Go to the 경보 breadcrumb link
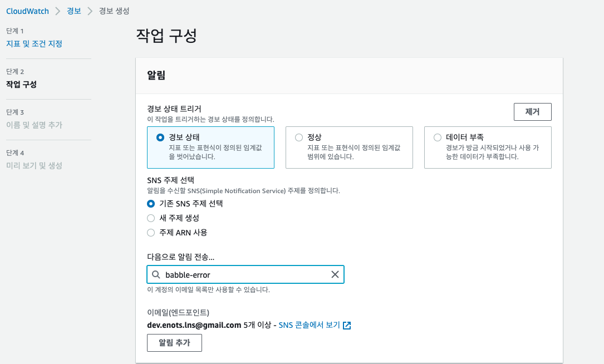The height and width of the screenshot is (364, 604). click(74, 11)
